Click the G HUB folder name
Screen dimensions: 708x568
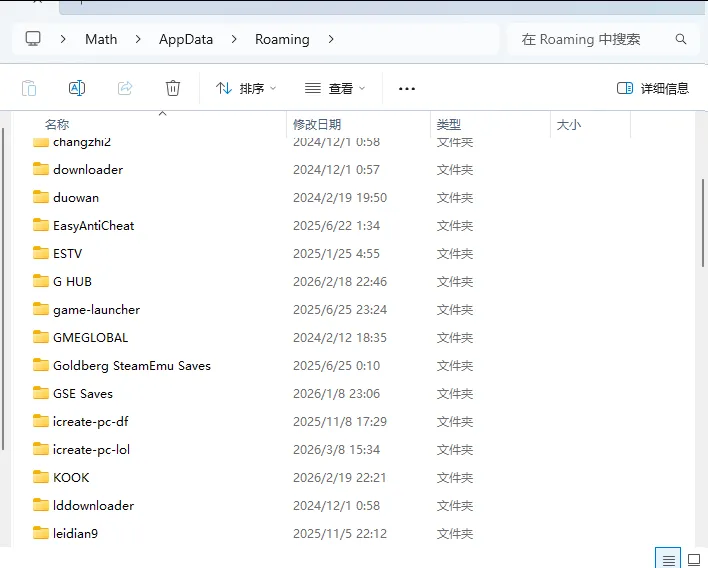[72, 282]
